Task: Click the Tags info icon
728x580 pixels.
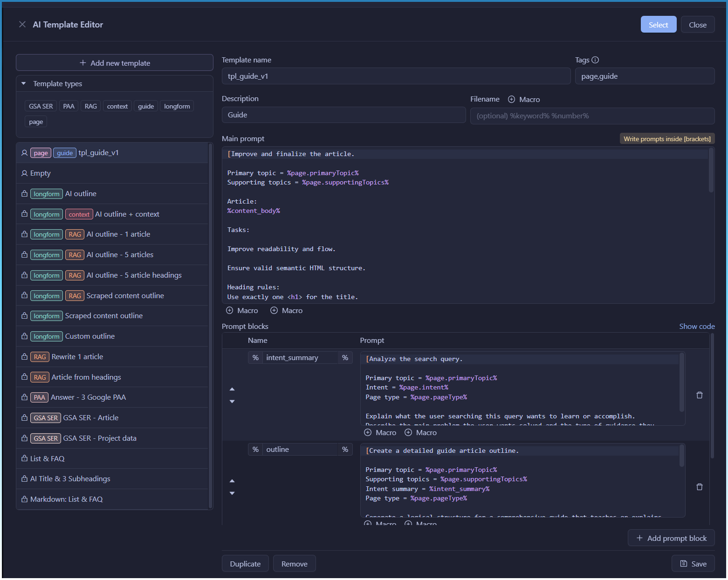Action: [x=595, y=60]
